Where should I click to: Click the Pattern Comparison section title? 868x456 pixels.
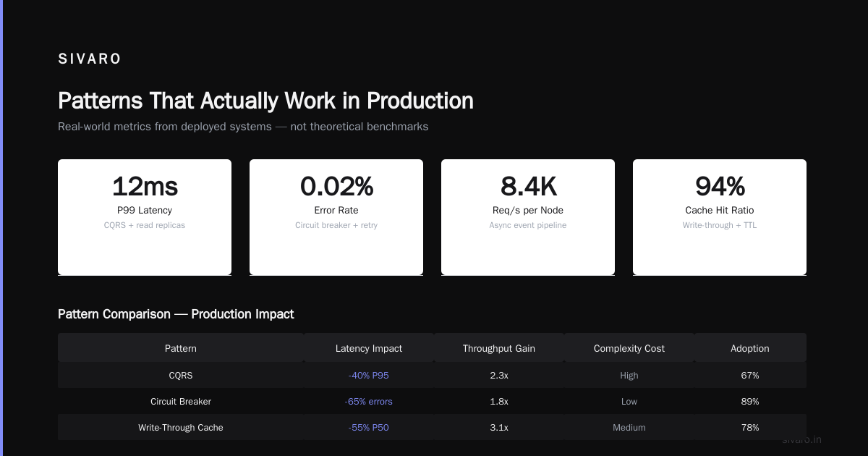click(x=176, y=314)
